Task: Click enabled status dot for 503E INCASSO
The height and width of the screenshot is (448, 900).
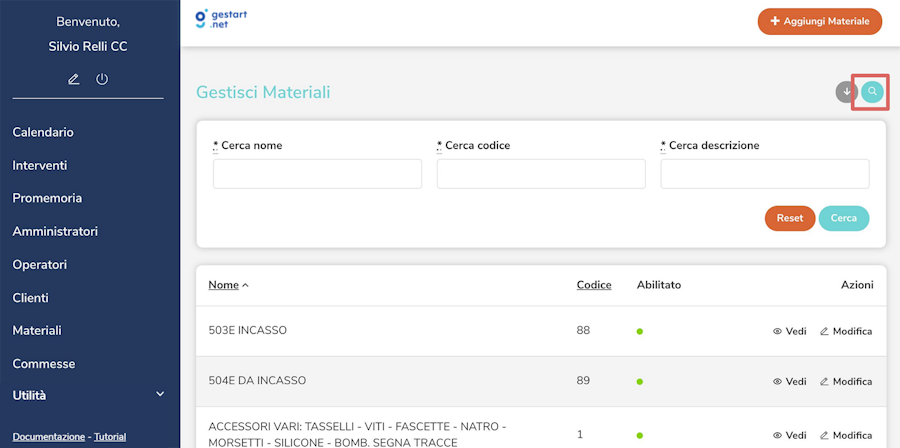Action: pos(640,332)
